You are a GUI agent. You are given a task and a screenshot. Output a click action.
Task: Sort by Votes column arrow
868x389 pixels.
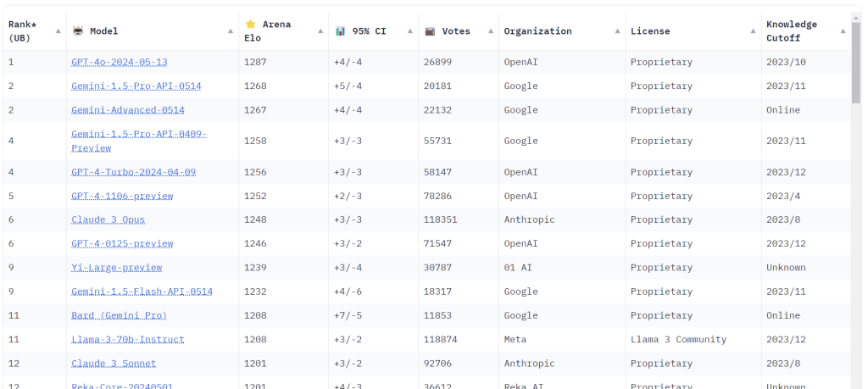pyautogui.click(x=491, y=31)
